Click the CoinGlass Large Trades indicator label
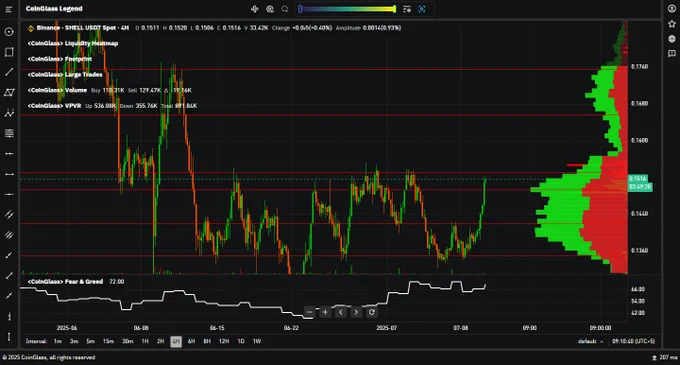680x365 pixels. coord(65,75)
